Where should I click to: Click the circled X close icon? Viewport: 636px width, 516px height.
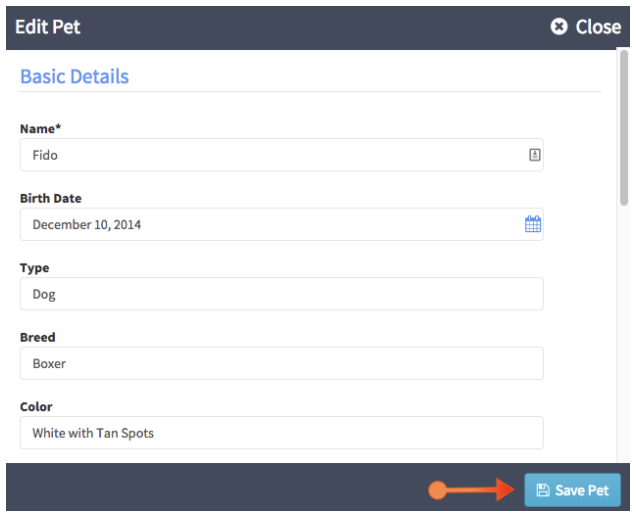559,27
